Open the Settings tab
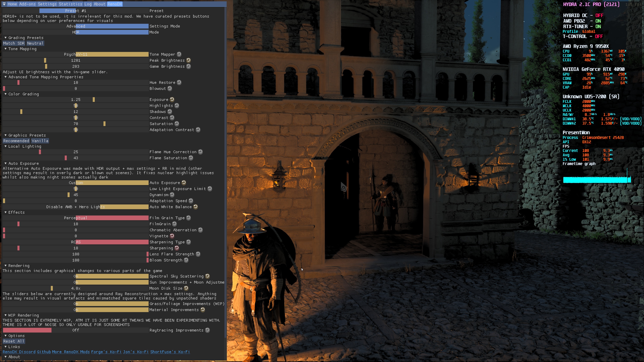 click(47, 4)
